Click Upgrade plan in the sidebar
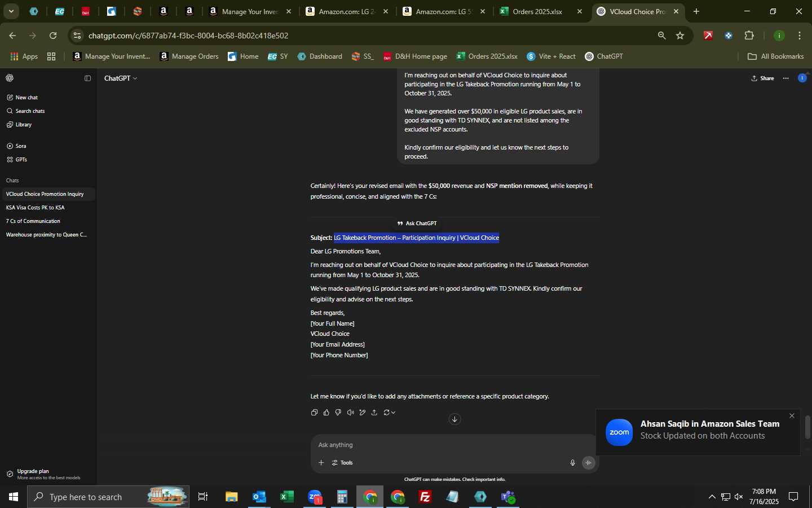 48,474
